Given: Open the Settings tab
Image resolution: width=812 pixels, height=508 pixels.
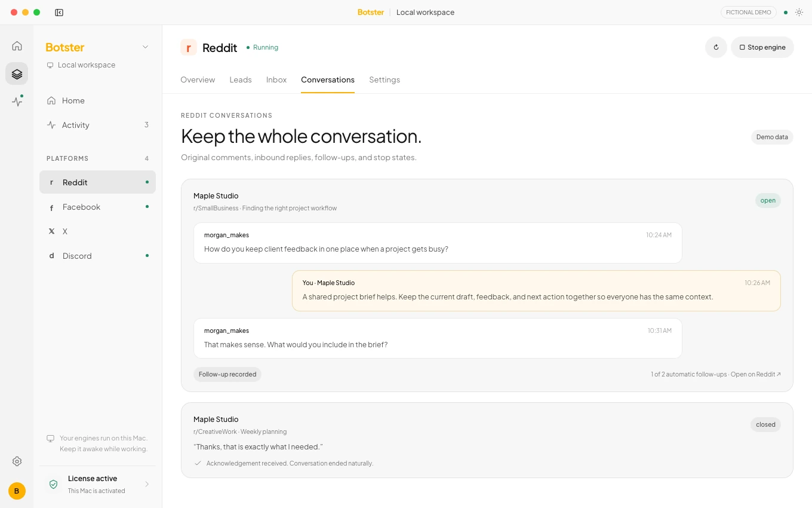Looking at the screenshot, I should (x=385, y=79).
